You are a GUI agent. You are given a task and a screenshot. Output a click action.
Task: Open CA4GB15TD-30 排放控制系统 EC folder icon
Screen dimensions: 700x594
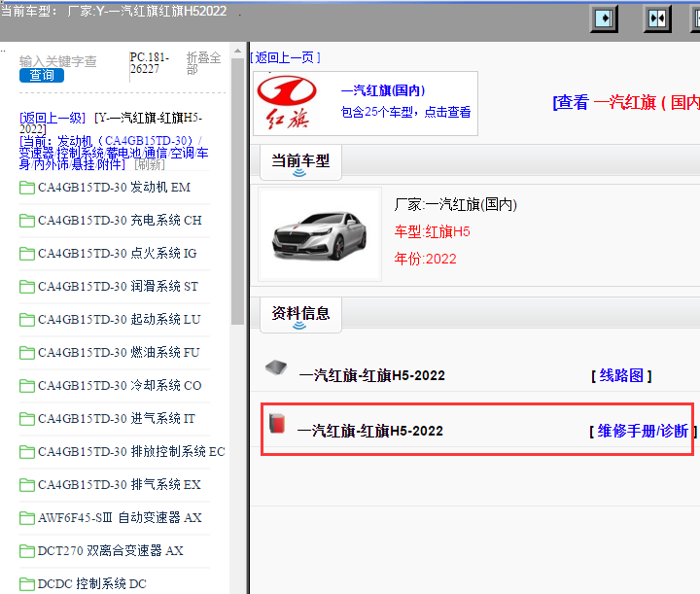click(x=27, y=452)
